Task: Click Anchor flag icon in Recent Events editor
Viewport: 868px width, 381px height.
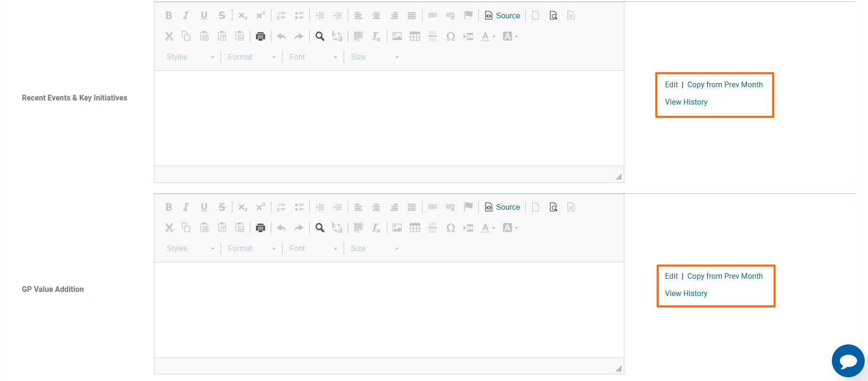Action: pyautogui.click(x=468, y=15)
